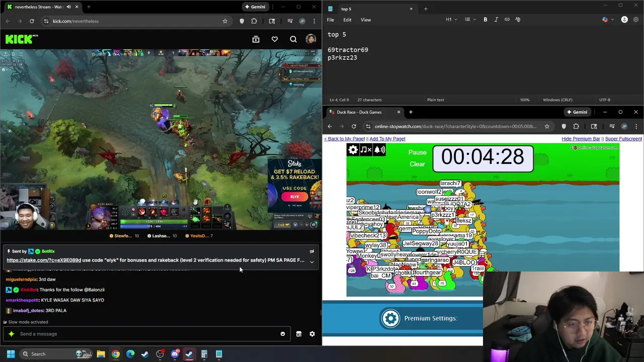Click Back to My Page link
644x362 pixels.
(x=344, y=139)
